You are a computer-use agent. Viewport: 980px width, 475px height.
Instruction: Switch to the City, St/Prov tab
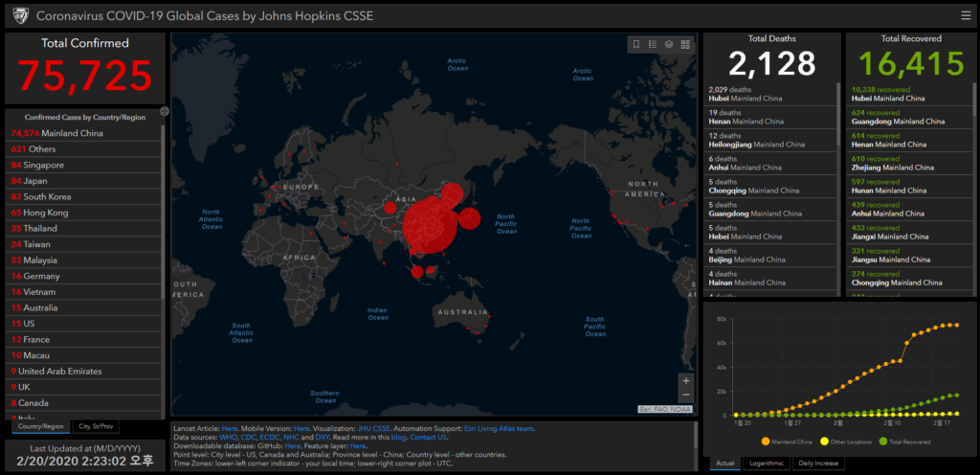coord(97,426)
